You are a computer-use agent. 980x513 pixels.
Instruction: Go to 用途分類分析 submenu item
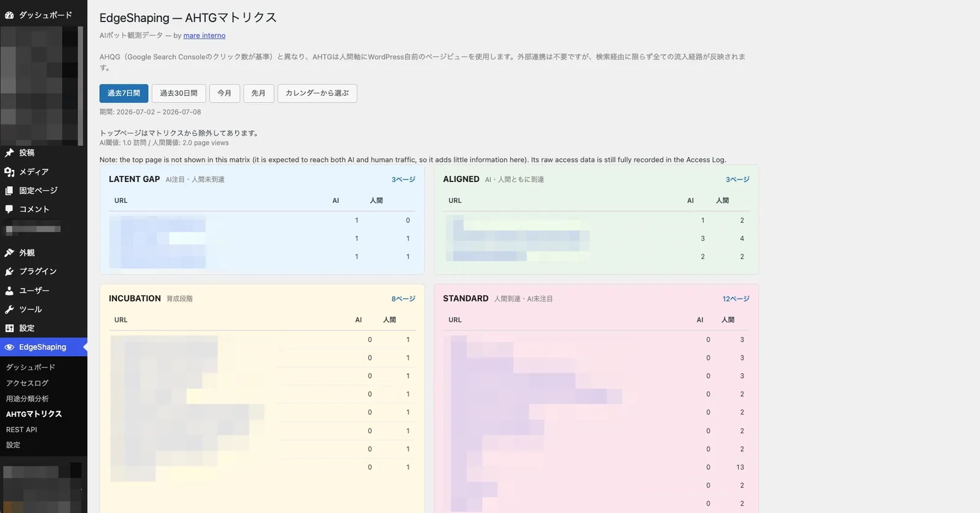click(x=27, y=398)
